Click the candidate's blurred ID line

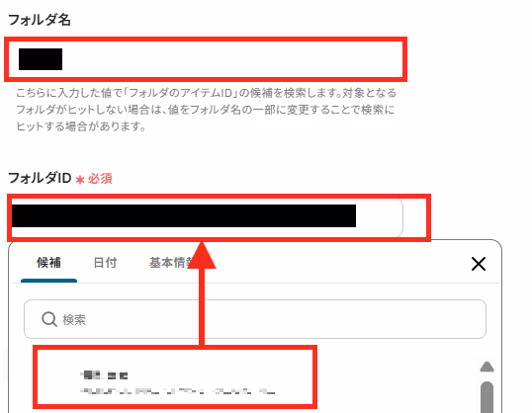coord(177,391)
